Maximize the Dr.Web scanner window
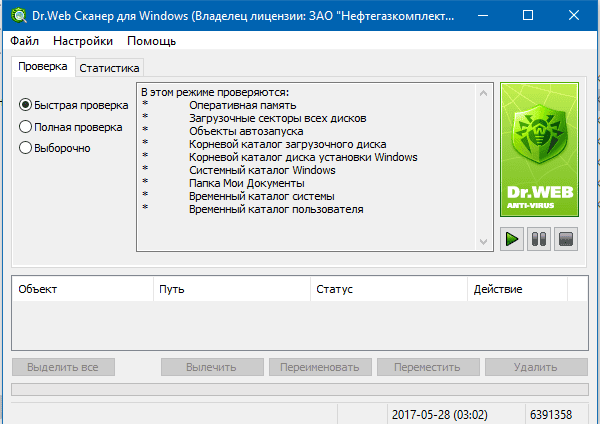Image resolution: width=600 pixels, height=424 pixels. point(528,15)
